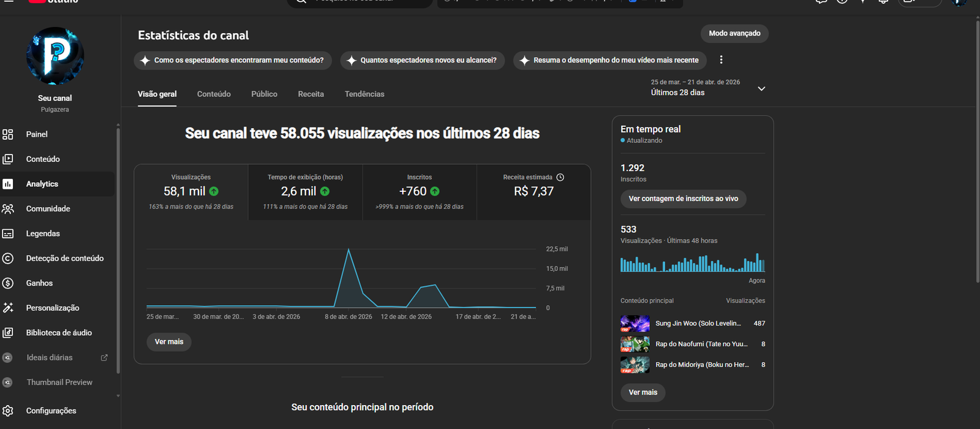Open Sung Jin Woo video thumbnail
This screenshot has height=429, width=980.
coord(635,324)
